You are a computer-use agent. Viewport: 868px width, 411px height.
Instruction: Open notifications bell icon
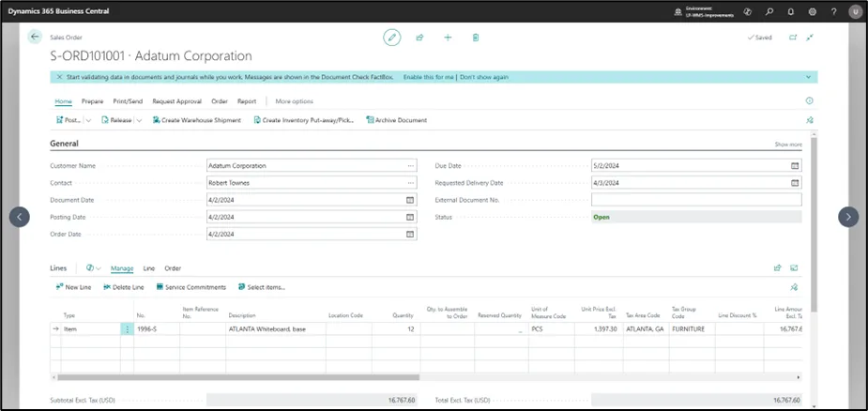pos(790,11)
